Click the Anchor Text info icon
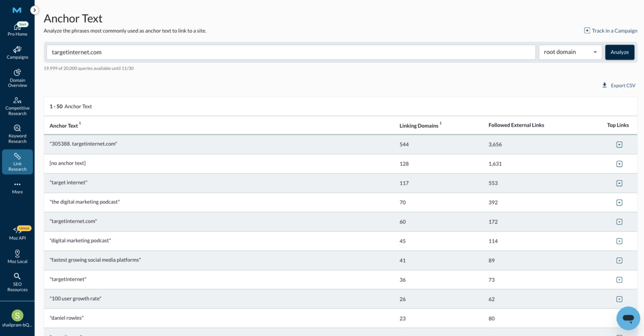Viewport: 644px width, 336px height. [80, 123]
